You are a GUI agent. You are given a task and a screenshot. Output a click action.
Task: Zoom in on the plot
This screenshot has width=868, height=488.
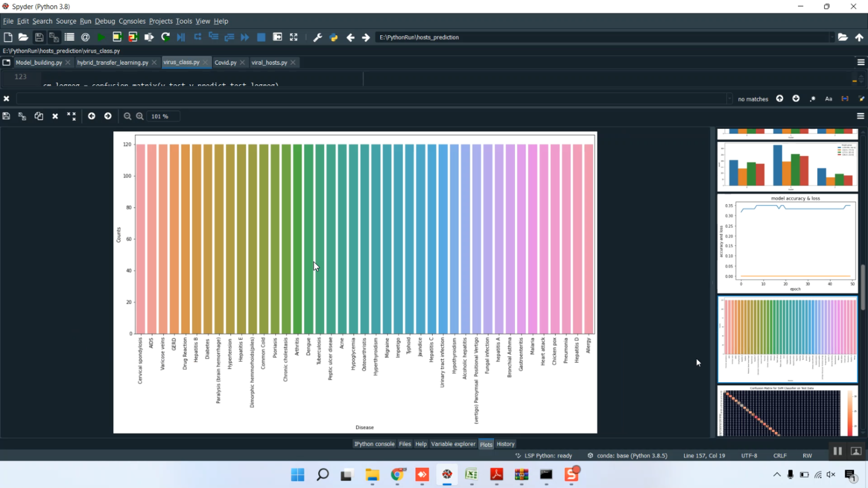[140, 116]
